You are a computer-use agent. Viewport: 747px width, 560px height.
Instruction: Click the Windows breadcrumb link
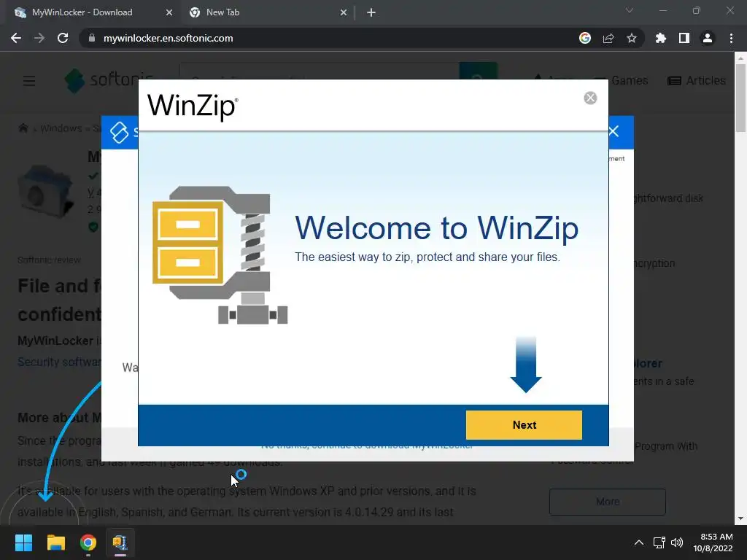pos(61,128)
